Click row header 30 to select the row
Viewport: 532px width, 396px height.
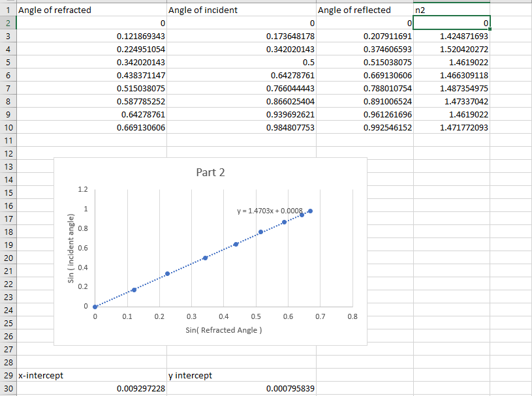point(7,388)
